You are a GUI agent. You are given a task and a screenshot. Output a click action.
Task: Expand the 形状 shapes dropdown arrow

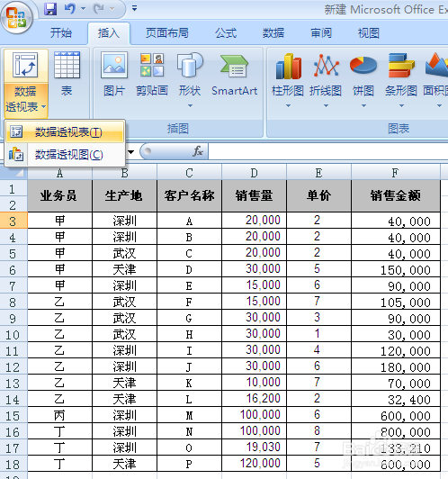190,105
